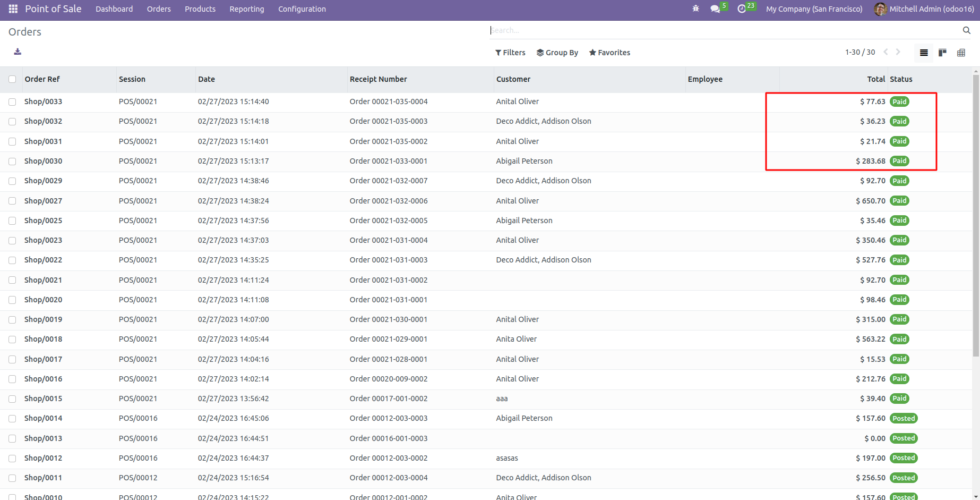
Task: Open the Favorites dropdown
Action: coord(609,53)
